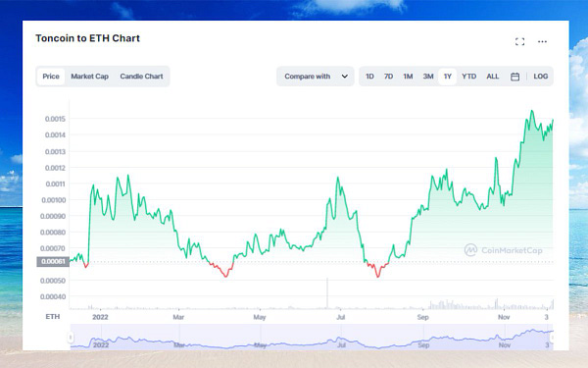Click the 2022 x-axis label

100,317
